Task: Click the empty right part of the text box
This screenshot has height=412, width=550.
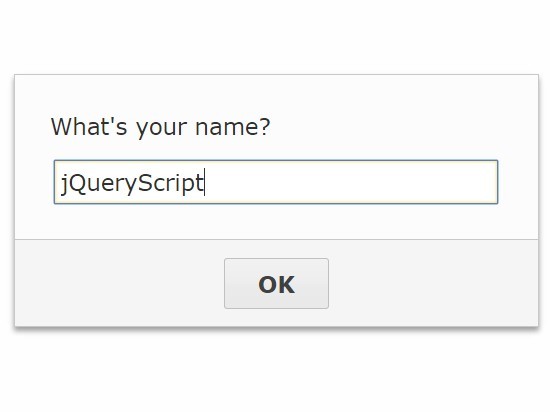Action: (x=351, y=182)
